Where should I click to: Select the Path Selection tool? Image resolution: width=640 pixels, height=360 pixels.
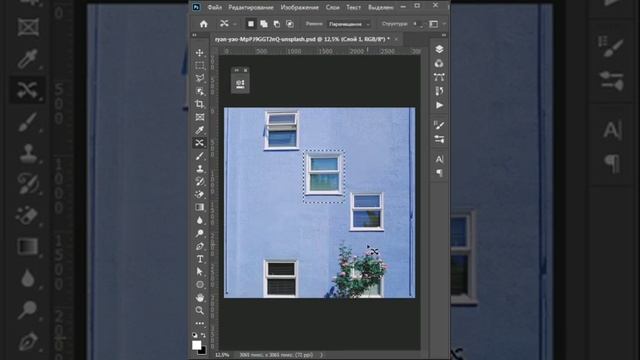200,272
